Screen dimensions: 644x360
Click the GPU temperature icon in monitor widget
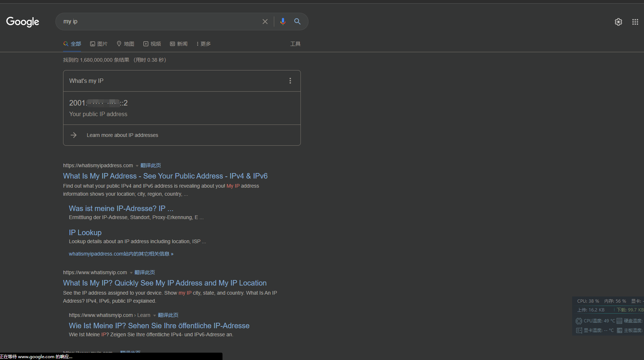coord(579,330)
